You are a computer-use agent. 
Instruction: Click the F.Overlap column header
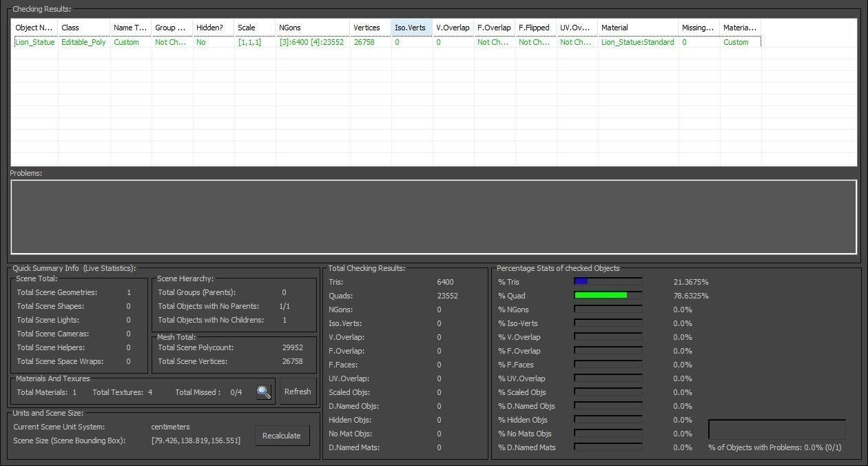[x=495, y=28]
